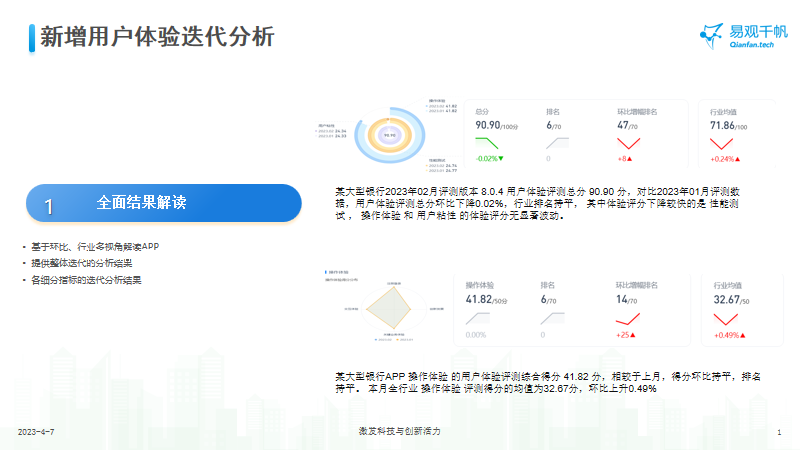The image size is (800, 450).
Task: Click the red +8 change indicator
Action: [x=624, y=159]
